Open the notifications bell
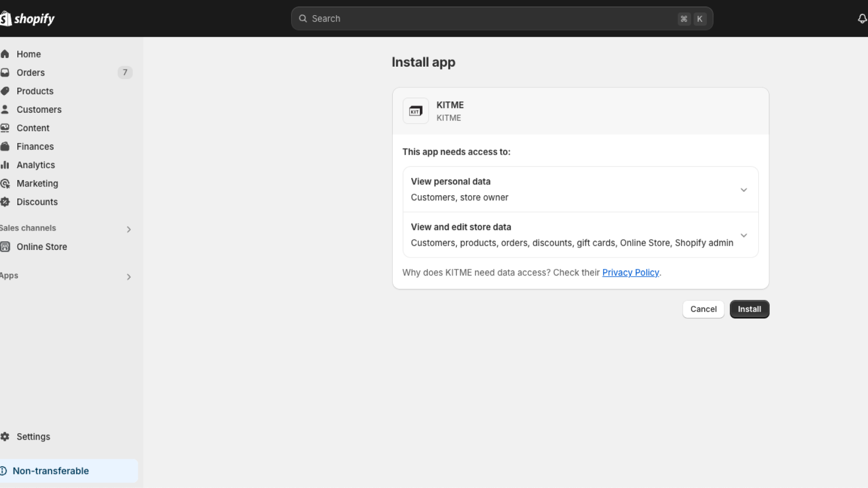The height and width of the screenshot is (488, 868). [862, 19]
